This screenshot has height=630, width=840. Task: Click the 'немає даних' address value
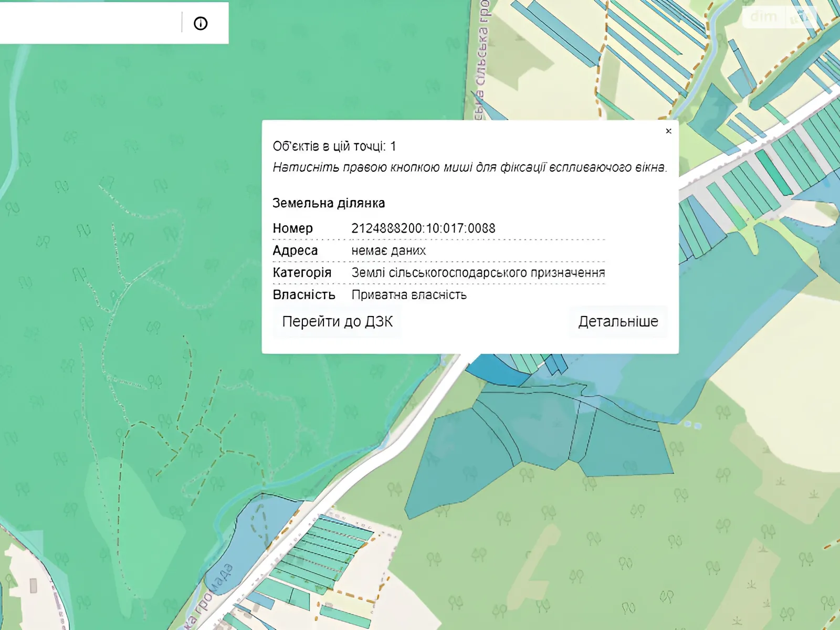pyautogui.click(x=388, y=250)
